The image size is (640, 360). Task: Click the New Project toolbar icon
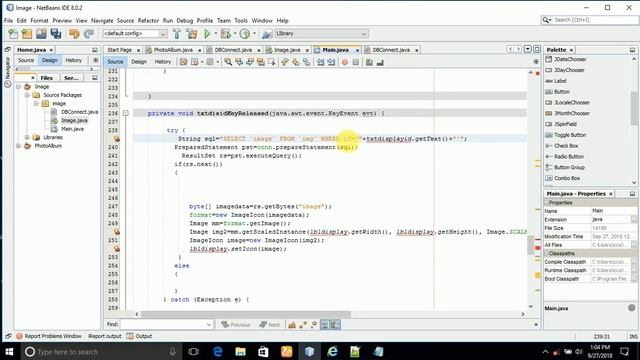[27, 33]
